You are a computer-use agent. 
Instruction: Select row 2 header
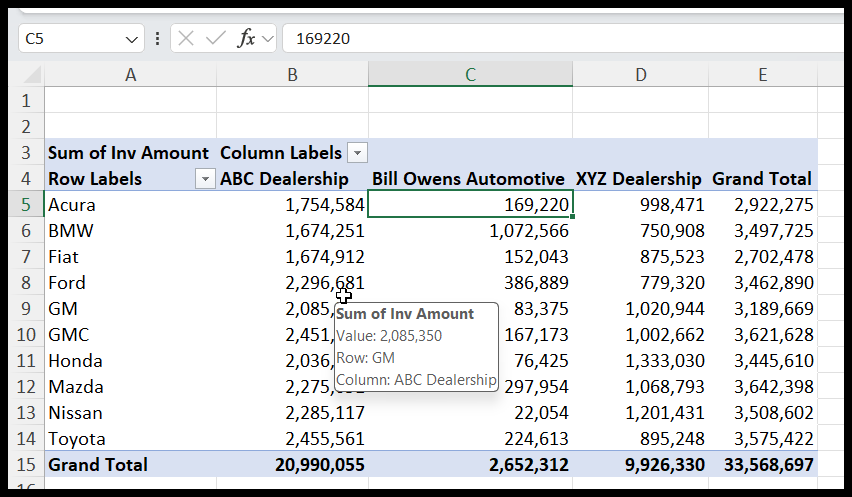26,127
